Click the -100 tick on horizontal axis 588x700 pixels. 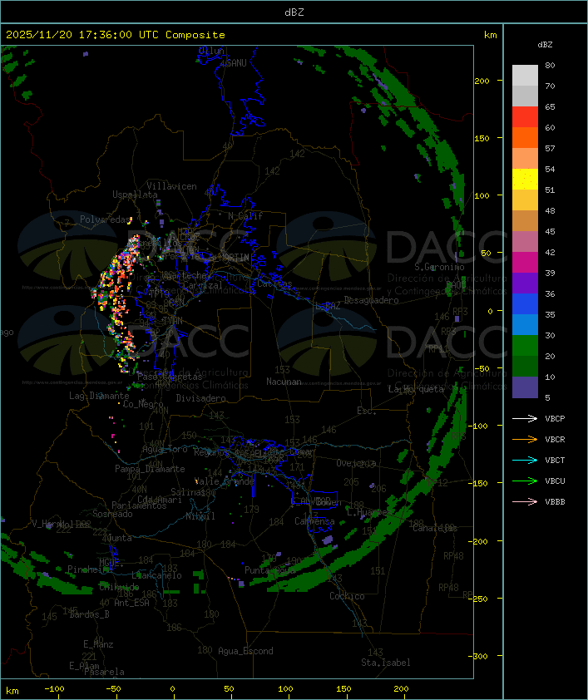point(54,689)
